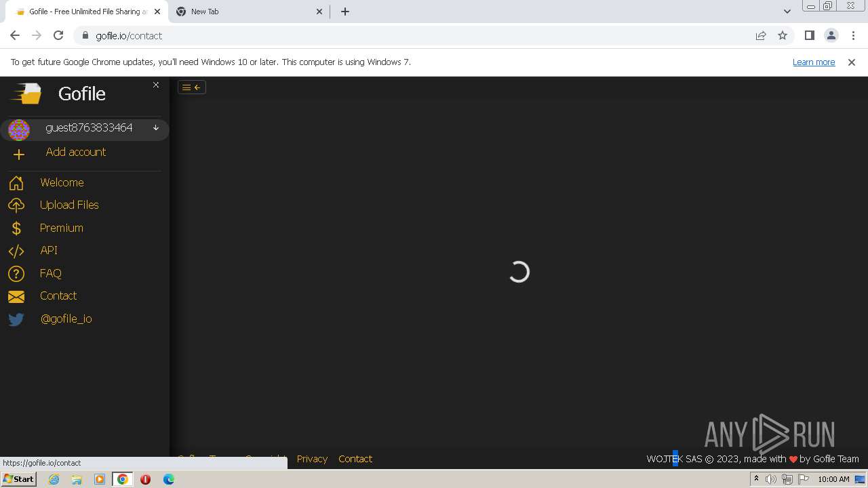
Task: Go to Premium menu item
Action: click(x=62, y=228)
